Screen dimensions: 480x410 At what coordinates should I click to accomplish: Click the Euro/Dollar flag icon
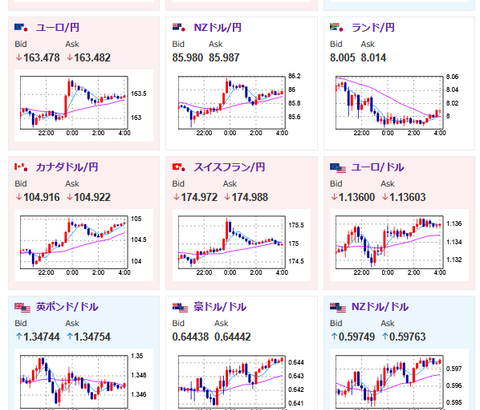point(338,168)
